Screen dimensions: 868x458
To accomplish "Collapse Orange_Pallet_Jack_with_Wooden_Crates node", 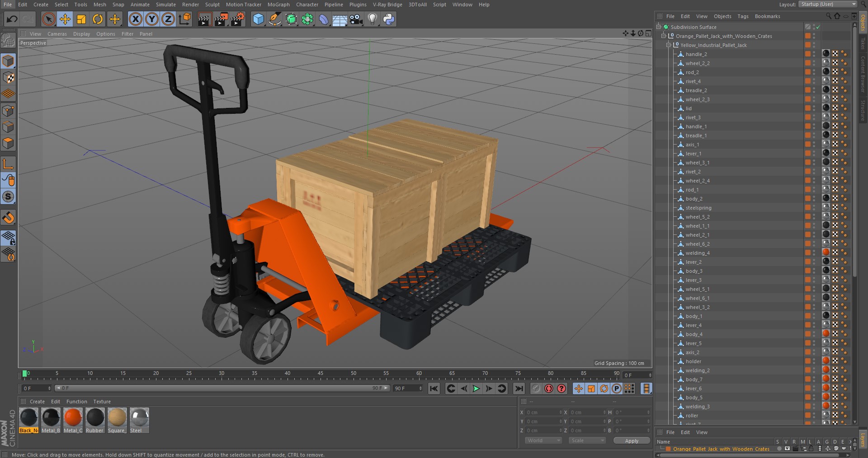I will 664,36.
